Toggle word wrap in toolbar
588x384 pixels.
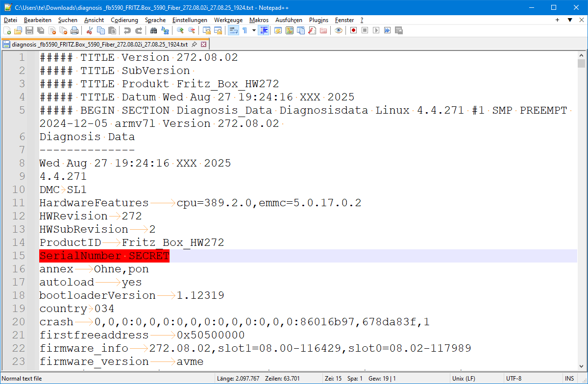[233, 30]
